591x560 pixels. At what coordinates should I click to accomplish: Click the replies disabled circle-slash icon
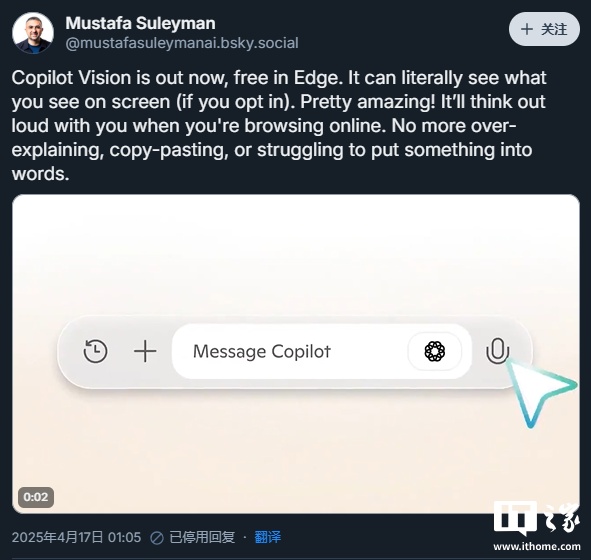point(156,538)
